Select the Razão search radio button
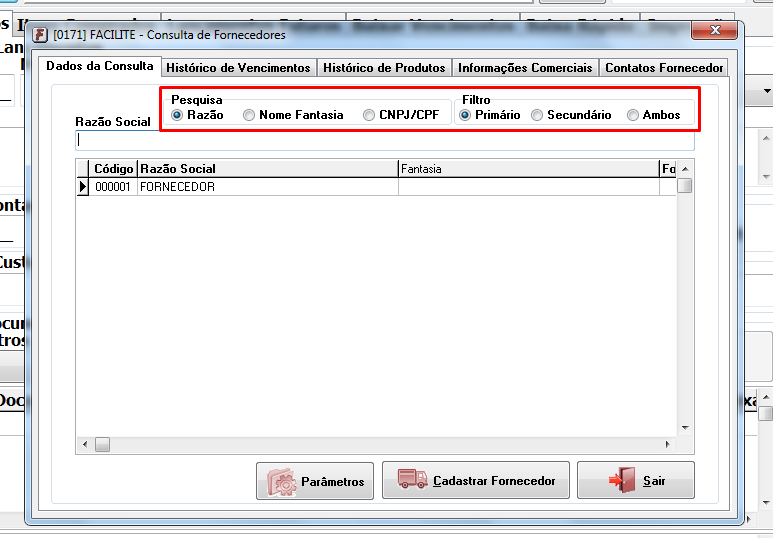The height and width of the screenshot is (538, 773). [x=177, y=115]
